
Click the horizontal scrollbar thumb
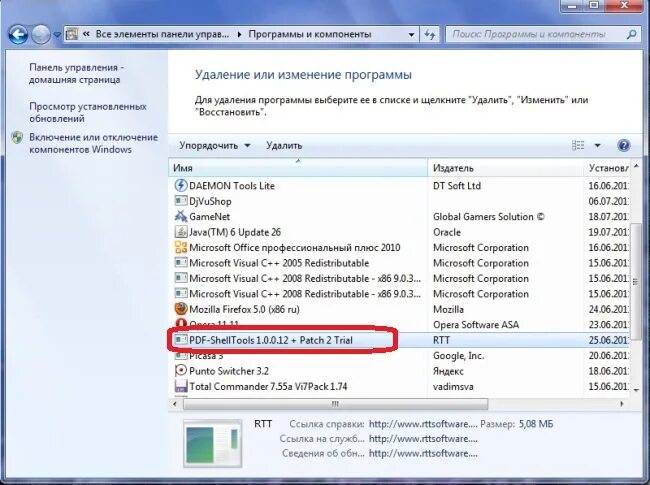coord(335,404)
